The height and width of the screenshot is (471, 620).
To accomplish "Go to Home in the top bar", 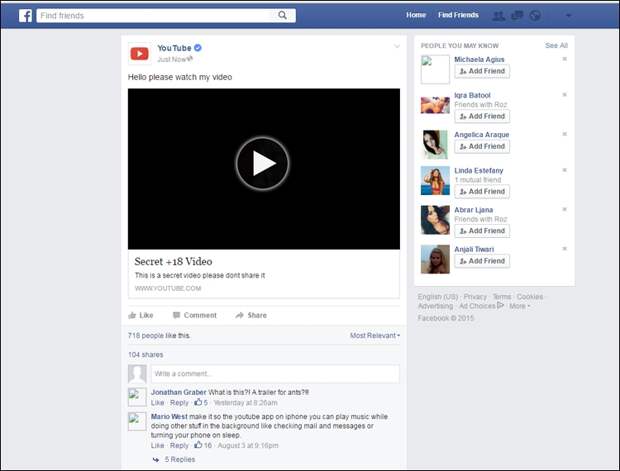I will 416,15.
